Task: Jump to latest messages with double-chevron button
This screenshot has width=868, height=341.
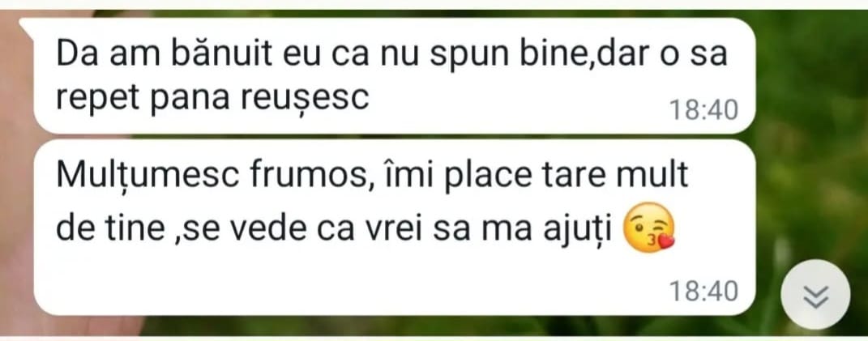Action: click(815, 295)
